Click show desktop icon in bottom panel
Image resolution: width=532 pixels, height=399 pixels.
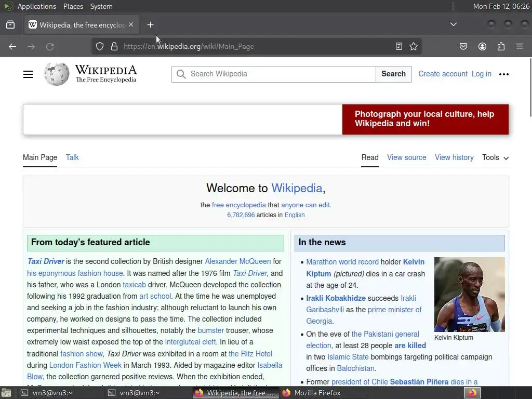click(6, 393)
